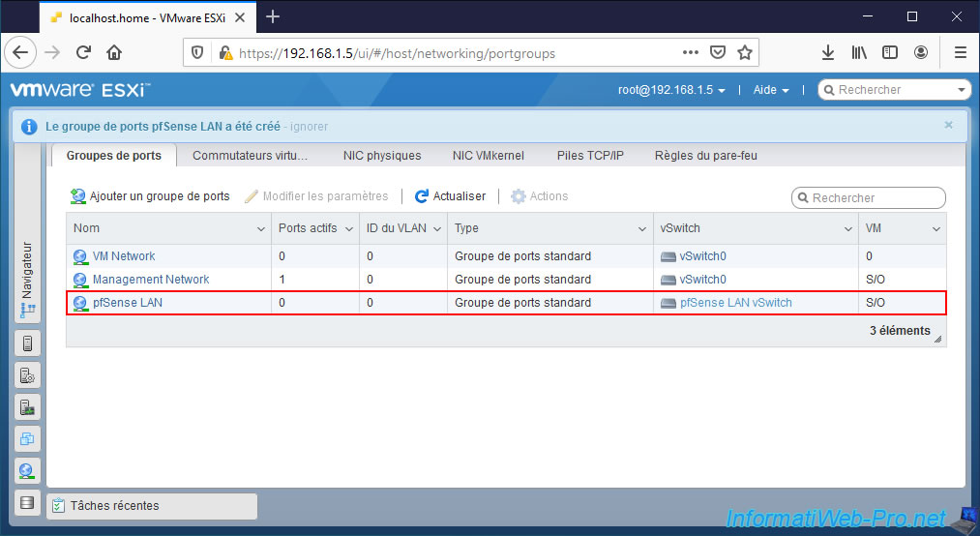Click the table resize handle corner
Screen dimensions: 980x536
[937, 340]
